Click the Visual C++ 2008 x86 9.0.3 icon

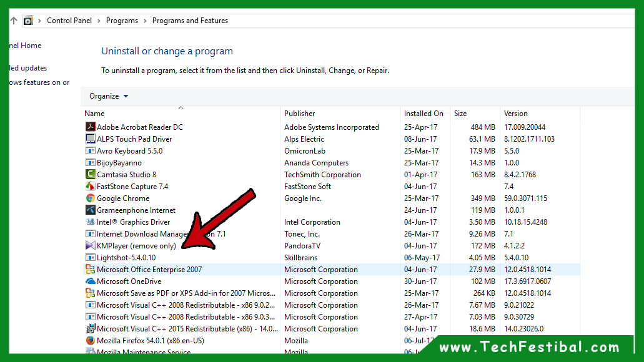pos(91,317)
